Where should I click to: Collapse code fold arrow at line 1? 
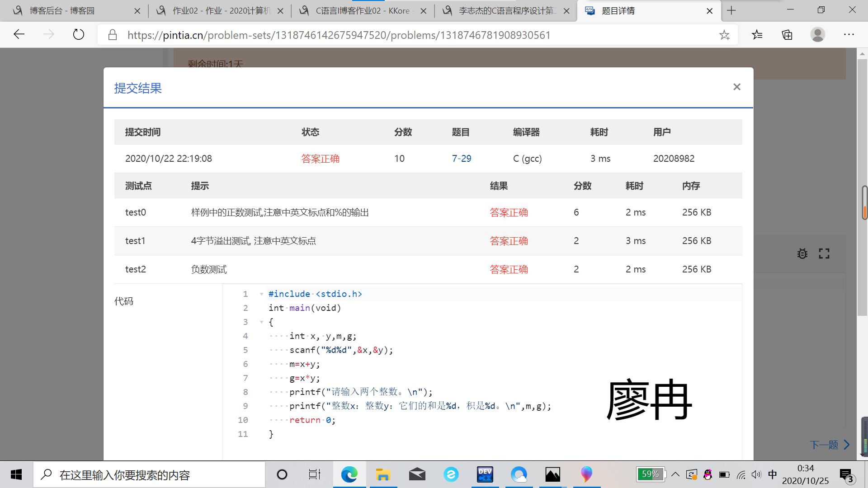pos(261,294)
